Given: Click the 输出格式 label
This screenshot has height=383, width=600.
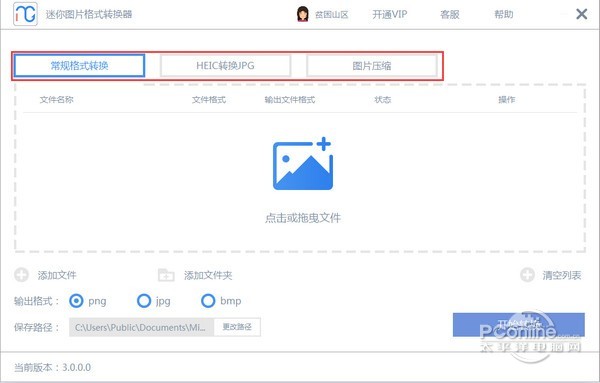Looking at the screenshot, I should [x=36, y=301].
